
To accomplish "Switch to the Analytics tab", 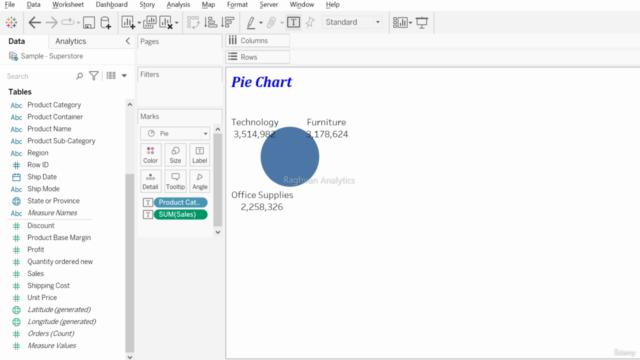I will [71, 41].
